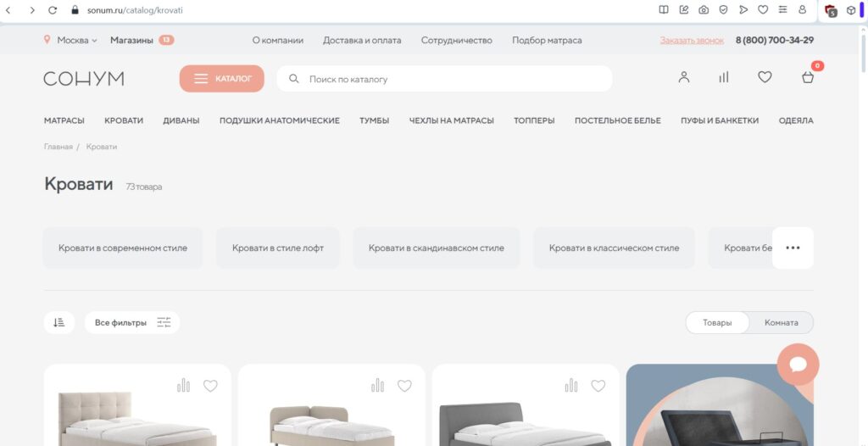Open the favorites heart icon in header
Viewport: 868px width, 446px height.
(765, 77)
